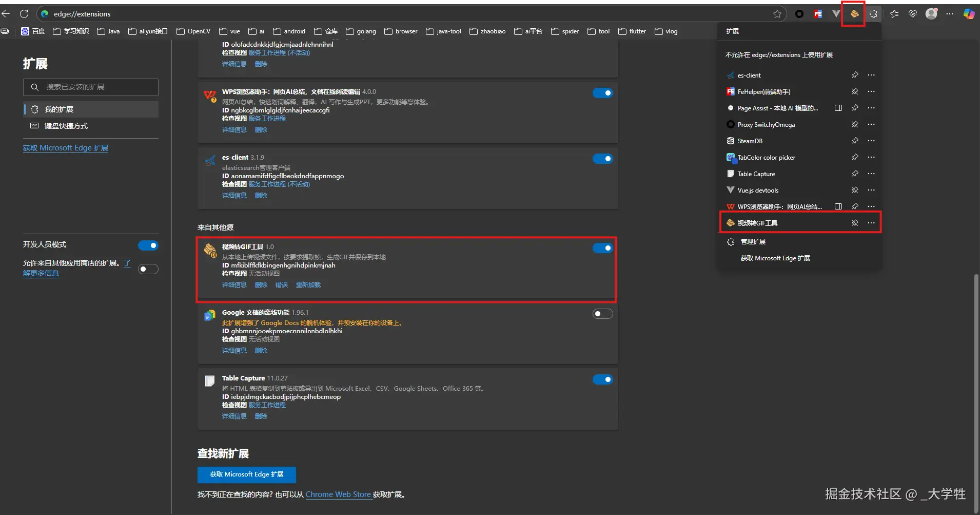
Task: Toggle the pin for 视频转GIF工具 in popup
Action: coord(855,223)
